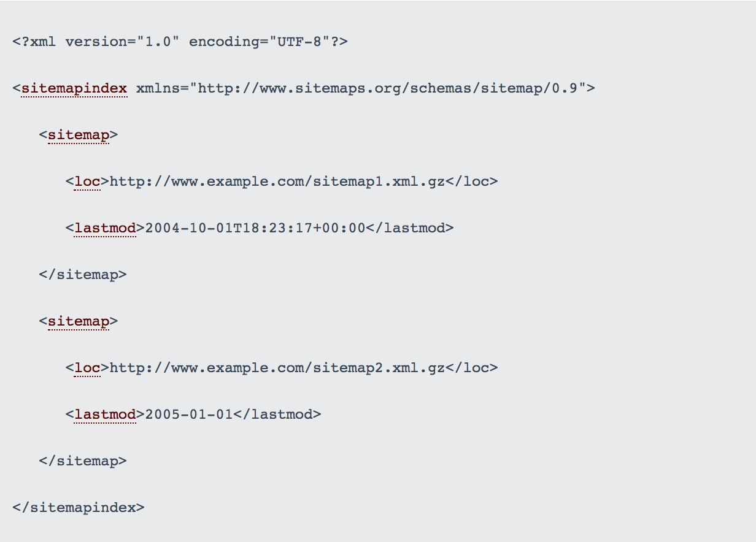The image size is (756, 542).
Task: Click the xmlns attribute name
Action: [158, 88]
